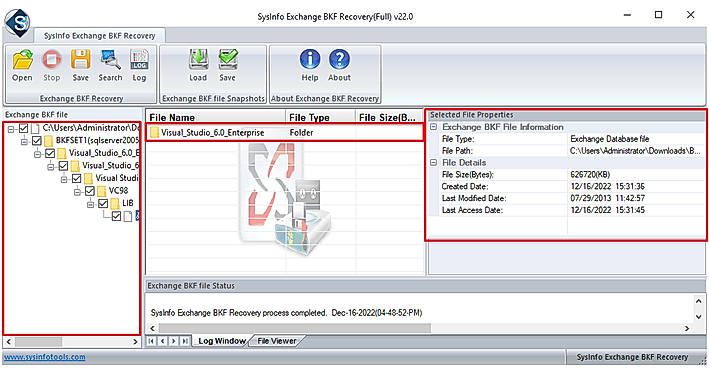Toggle checkbox for LIB folder
Image resolution: width=709 pixels, height=368 pixels.
(103, 203)
